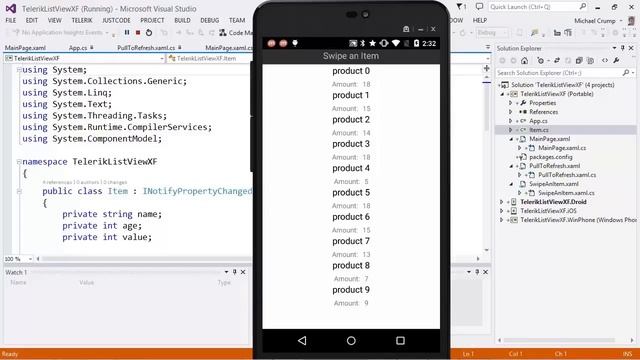Pin the Watch 1 panel

click(x=235, y=272)
